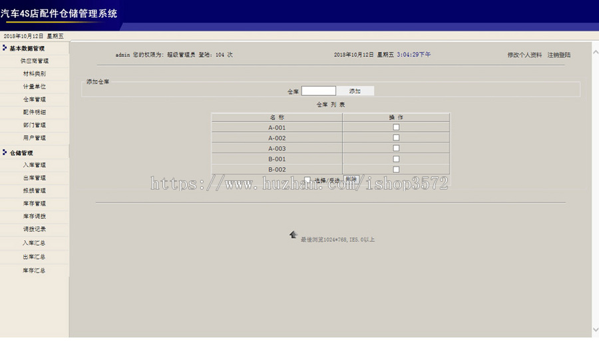Image resolution: width=599 pixels, height=364 pixels.
Task: Open 库存调拨 in sidebar
Action: [35, 216]
